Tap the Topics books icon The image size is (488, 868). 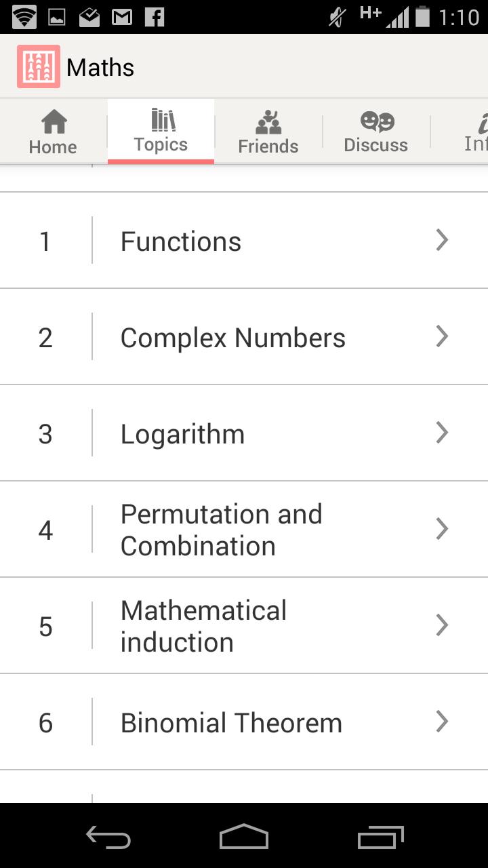coord(163,120)
